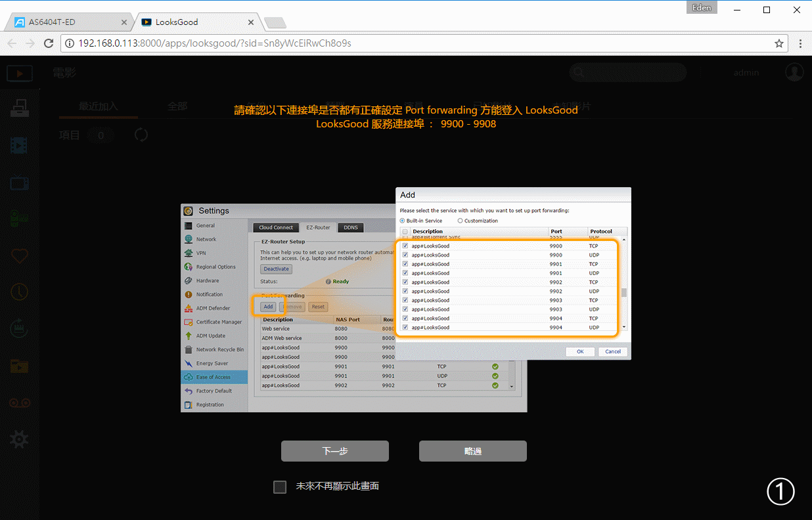Screen dimensions: 812x520
Task: View site information icon in address bar
Action: [x=70, y=43]
